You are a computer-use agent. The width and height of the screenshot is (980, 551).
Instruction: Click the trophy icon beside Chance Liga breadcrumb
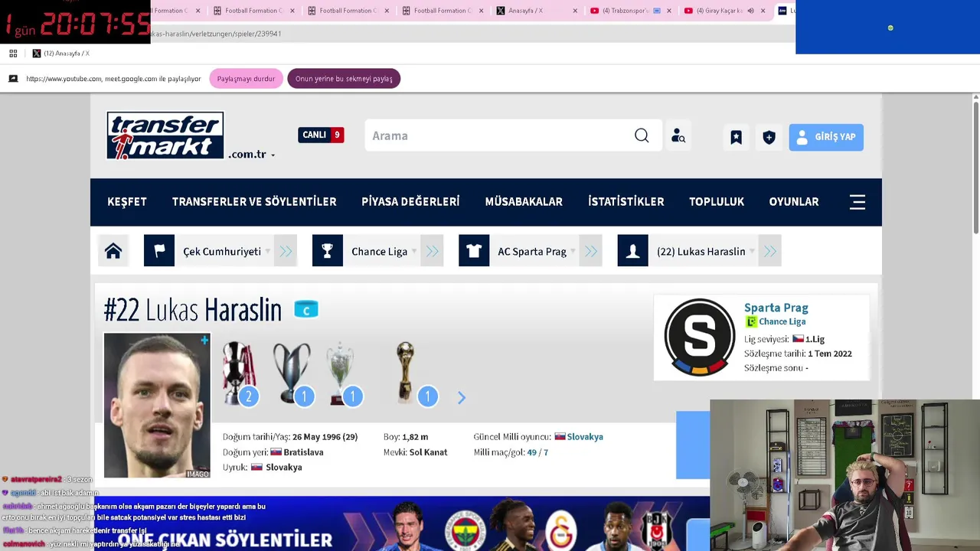click(328, 251)
